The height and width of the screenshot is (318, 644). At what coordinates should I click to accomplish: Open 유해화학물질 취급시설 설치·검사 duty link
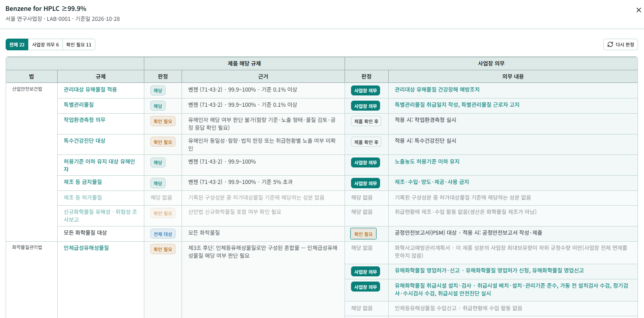click(x=511, y=289)
